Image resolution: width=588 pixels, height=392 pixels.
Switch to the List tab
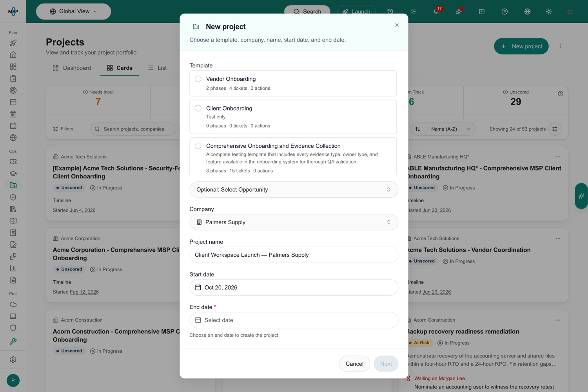[157, 68]
